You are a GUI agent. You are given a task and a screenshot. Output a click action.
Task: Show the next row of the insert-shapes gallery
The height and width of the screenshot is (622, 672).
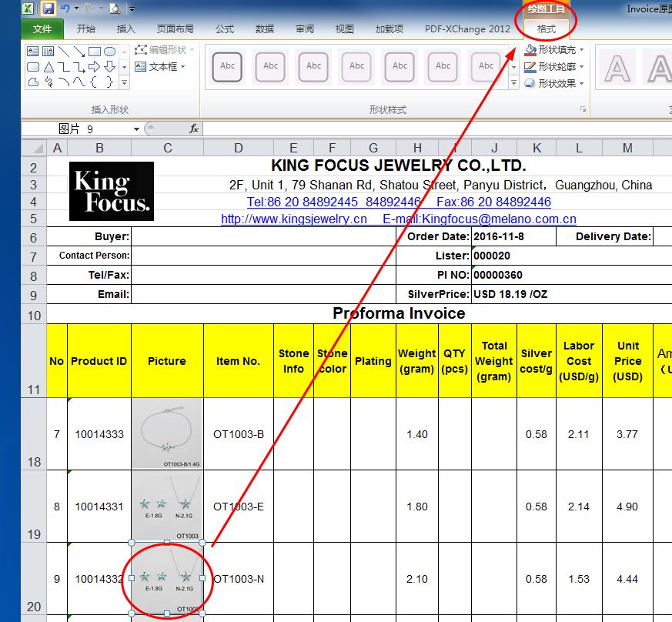(124, 67)
